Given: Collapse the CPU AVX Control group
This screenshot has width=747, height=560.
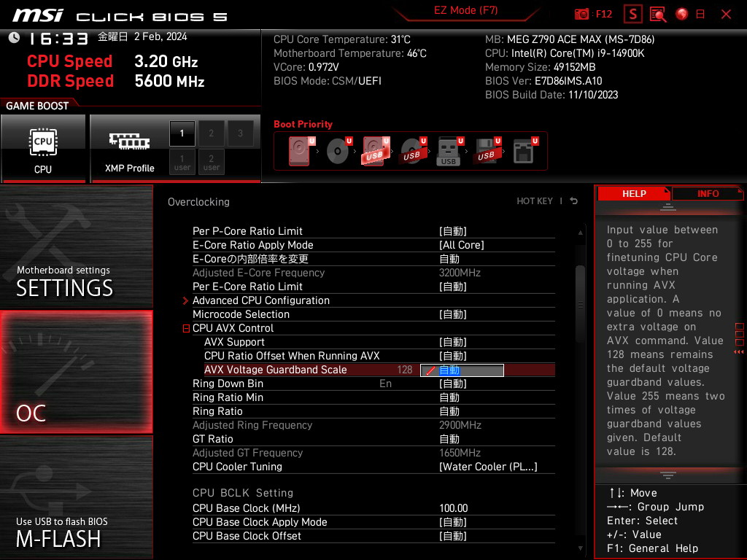Looking at the screenshot, I should click(186, 329).
